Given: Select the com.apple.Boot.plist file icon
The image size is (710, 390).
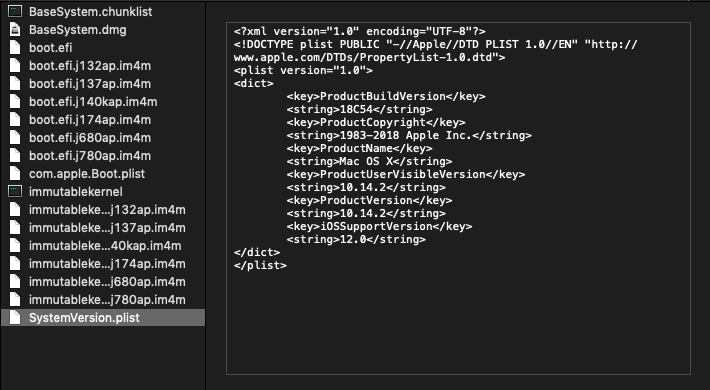Looking at the screenshot, I should (15, 173).
